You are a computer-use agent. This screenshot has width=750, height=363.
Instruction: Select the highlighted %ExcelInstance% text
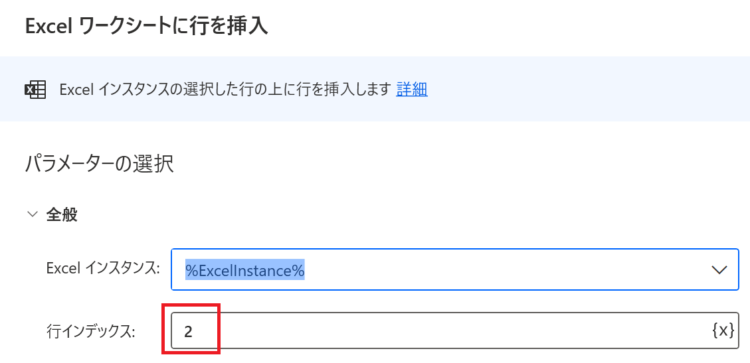(245, 270)
